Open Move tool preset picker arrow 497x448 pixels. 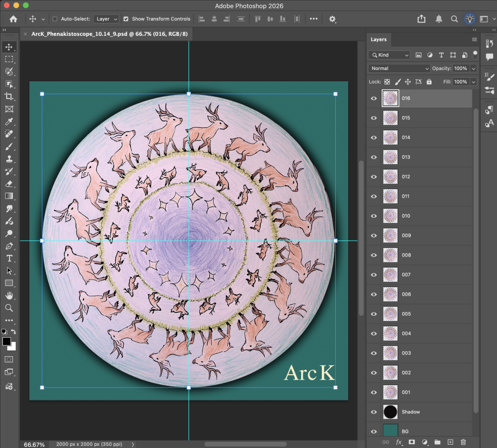coord(43,20)
